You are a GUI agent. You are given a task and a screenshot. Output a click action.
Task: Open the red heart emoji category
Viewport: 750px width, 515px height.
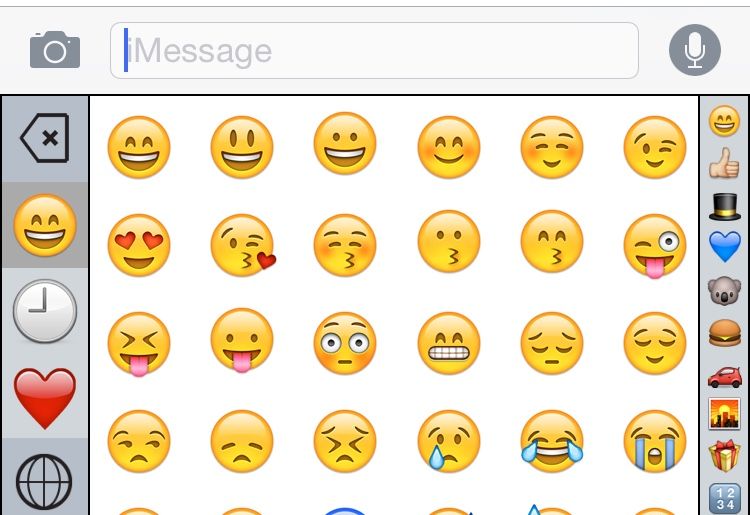pos(45,398)
